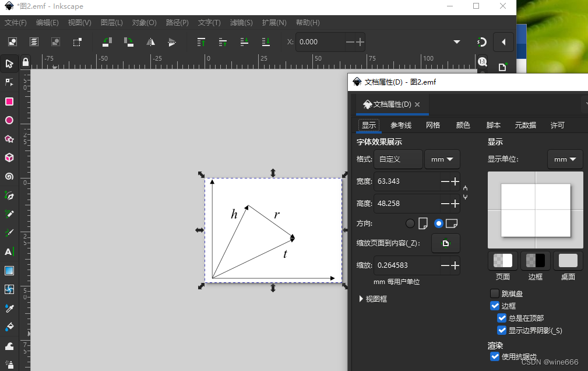Click Select all in all layers icon

[x=34, y=41]
